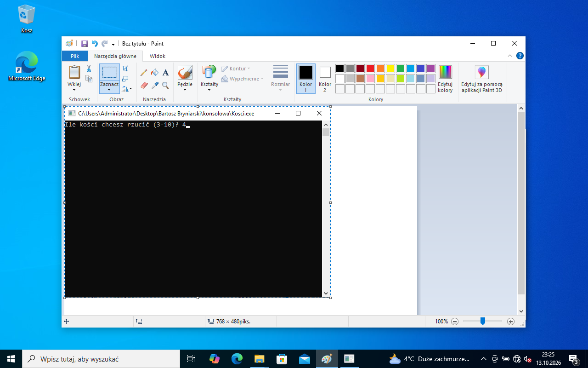Image resolution: width=588 pixels, height=368 pixels.
Task: Select the Text tool (letter A)
Action: tap(166, 73)
